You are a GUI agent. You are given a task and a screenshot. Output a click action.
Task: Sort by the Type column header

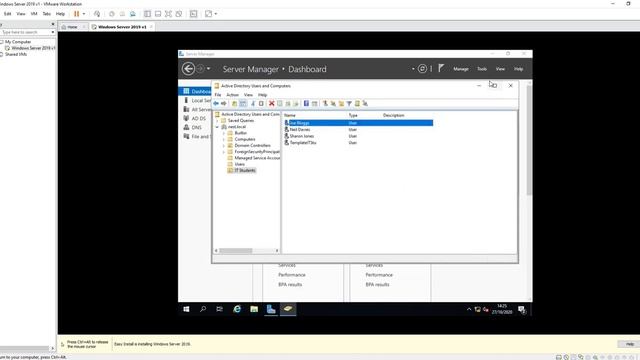click(x=353, y=115)
